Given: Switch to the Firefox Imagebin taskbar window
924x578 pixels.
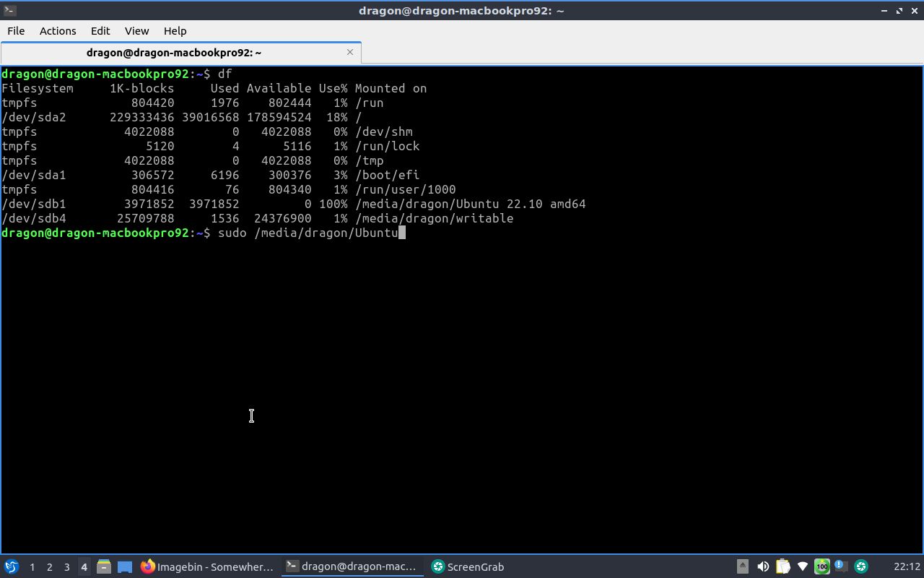Looking at the screenshot, I should 207,567.
